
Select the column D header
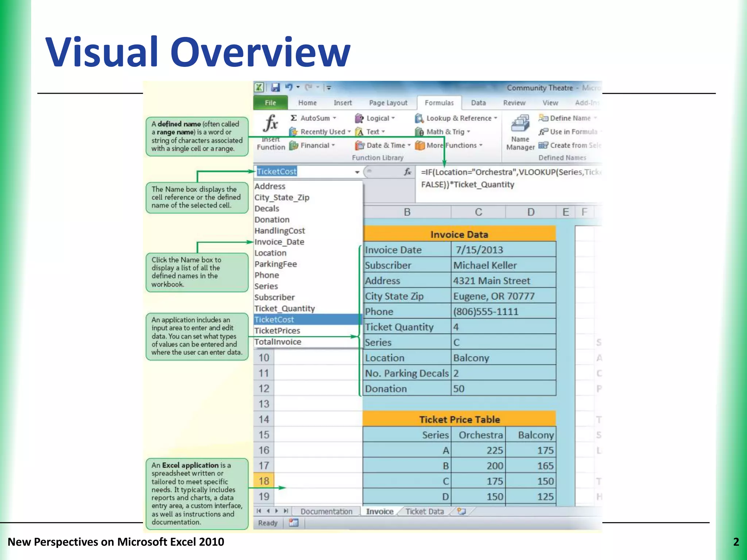coord(531,212)
